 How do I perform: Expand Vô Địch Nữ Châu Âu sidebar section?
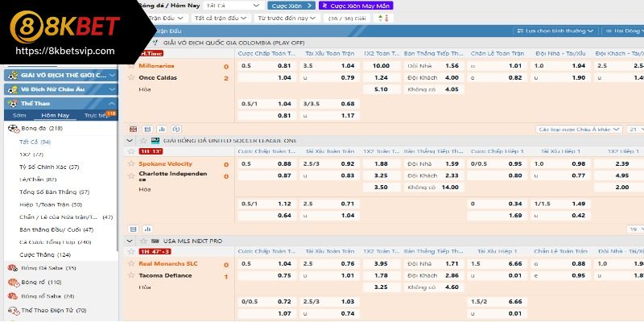coord(61,89)
